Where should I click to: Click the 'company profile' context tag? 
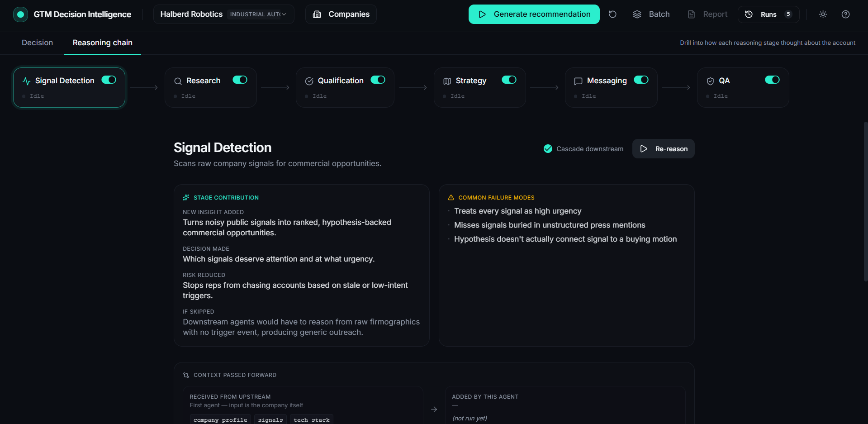point(220,420)
